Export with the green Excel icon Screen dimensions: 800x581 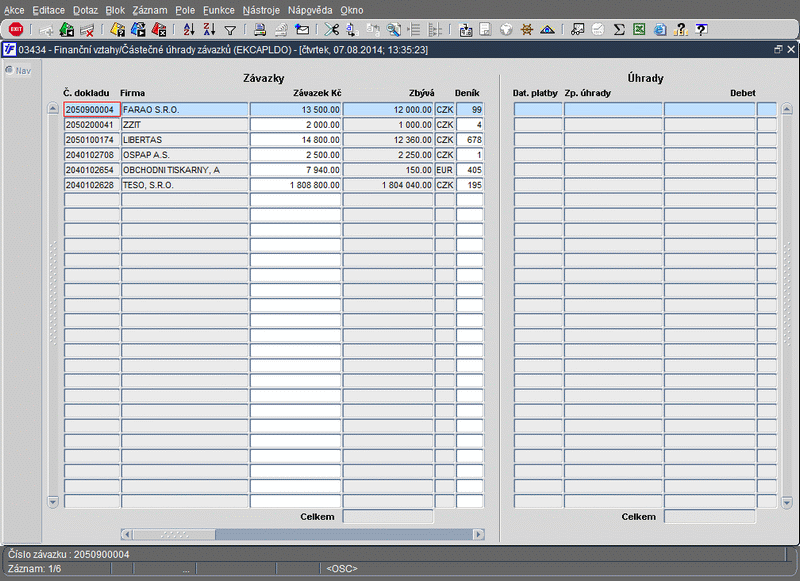[x=639, y=30]
